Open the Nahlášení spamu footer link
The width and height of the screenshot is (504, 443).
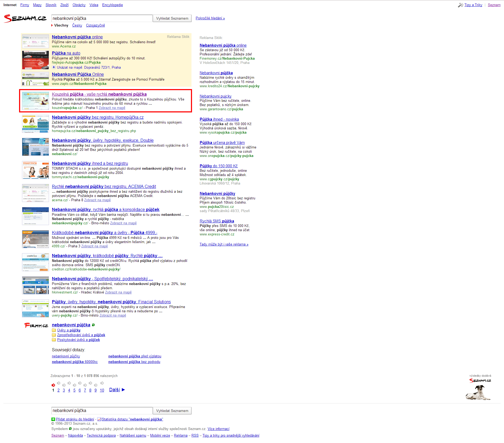[133, 436]
